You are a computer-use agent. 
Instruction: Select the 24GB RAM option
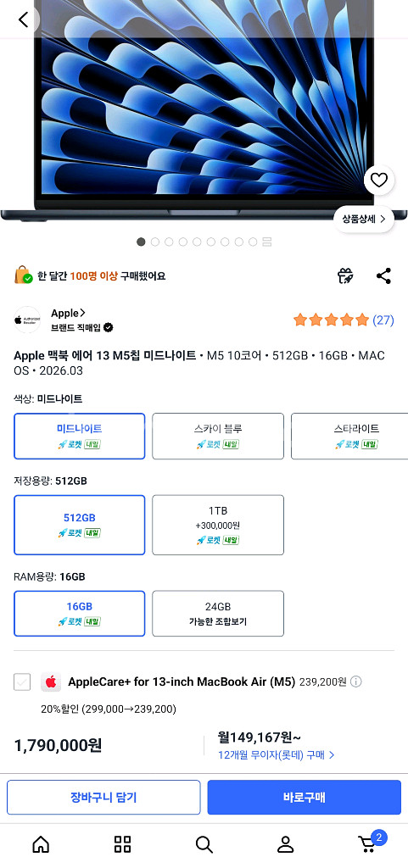click(x=218, y=614)
